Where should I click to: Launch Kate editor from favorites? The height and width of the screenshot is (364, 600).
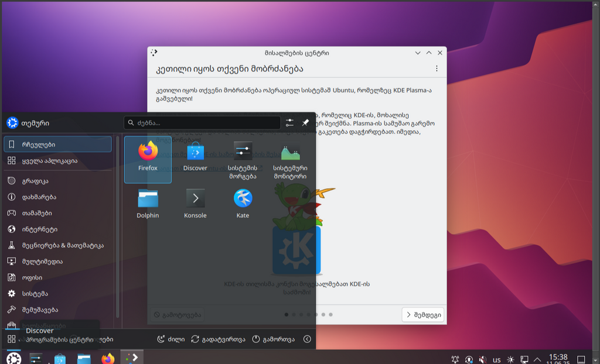(x=243, y=204)
